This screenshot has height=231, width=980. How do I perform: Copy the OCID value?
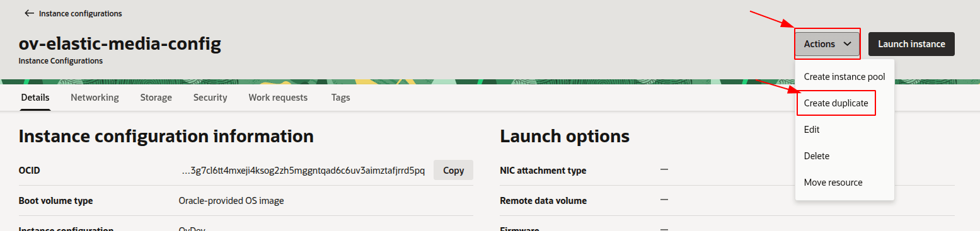tap(453, 170)
